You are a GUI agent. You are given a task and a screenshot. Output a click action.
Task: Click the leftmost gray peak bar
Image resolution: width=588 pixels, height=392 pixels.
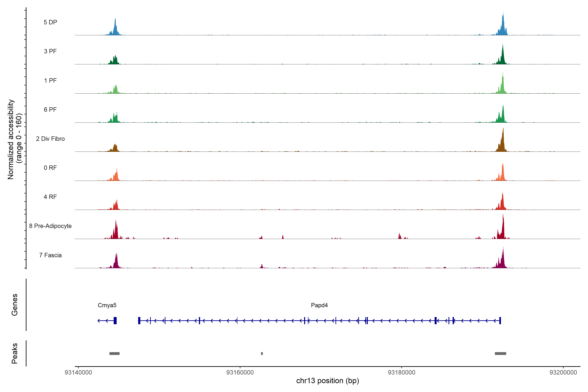(114, 353)
